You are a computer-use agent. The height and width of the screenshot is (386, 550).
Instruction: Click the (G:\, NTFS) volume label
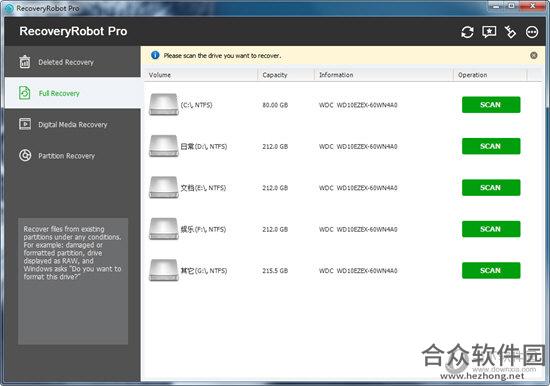tap(204, 271)
